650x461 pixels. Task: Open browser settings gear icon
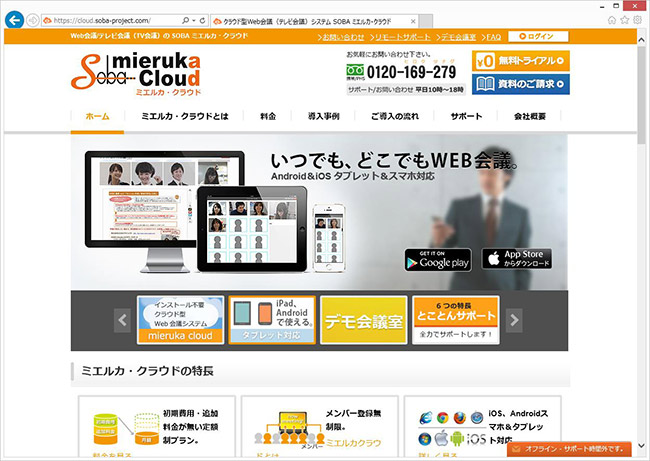pos(638,20)
